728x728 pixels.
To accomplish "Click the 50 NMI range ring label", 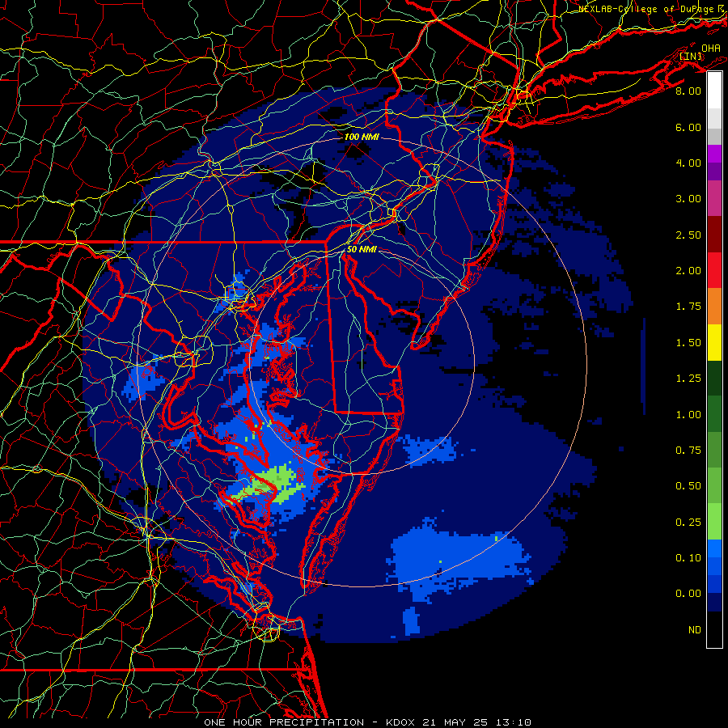I will tap(362, 249).
